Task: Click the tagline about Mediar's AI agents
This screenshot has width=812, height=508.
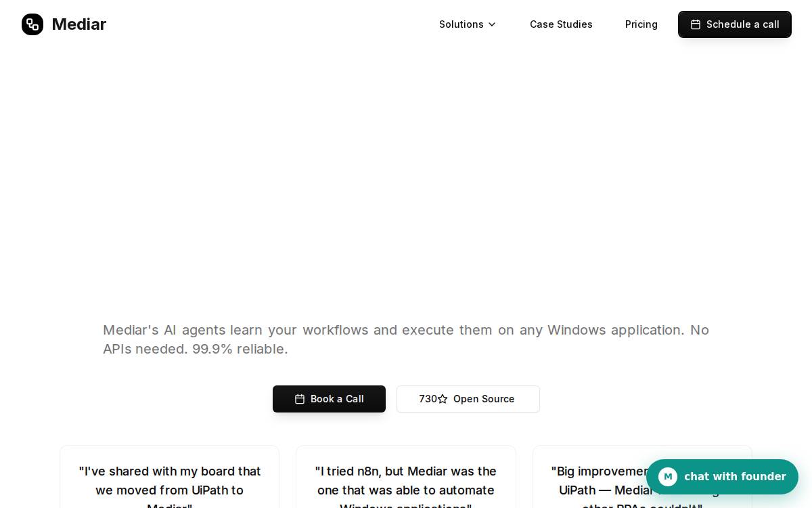Action: [x=406, y=339]
